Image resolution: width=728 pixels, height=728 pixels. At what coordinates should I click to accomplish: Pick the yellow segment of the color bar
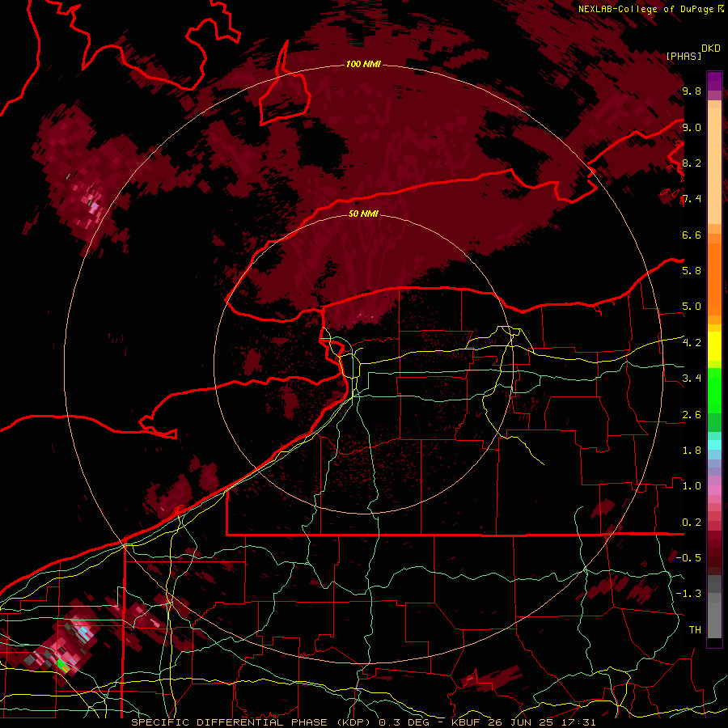click(714, 346)
